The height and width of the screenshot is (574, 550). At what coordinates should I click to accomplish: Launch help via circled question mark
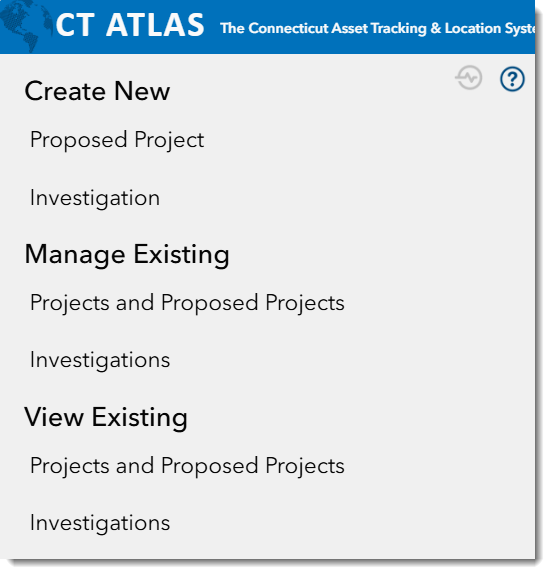coord(512,78)
